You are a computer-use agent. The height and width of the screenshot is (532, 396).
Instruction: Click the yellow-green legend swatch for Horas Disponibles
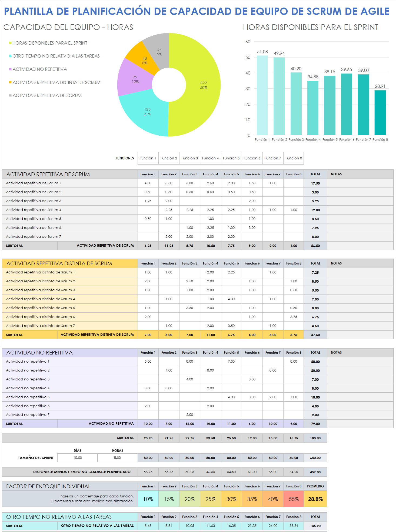click(10, 43)
